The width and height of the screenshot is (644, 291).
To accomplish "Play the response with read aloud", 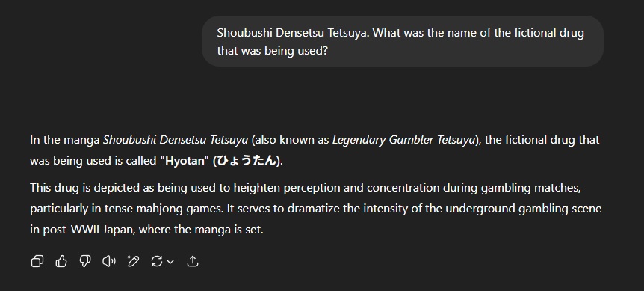I will tap(109, 261).
